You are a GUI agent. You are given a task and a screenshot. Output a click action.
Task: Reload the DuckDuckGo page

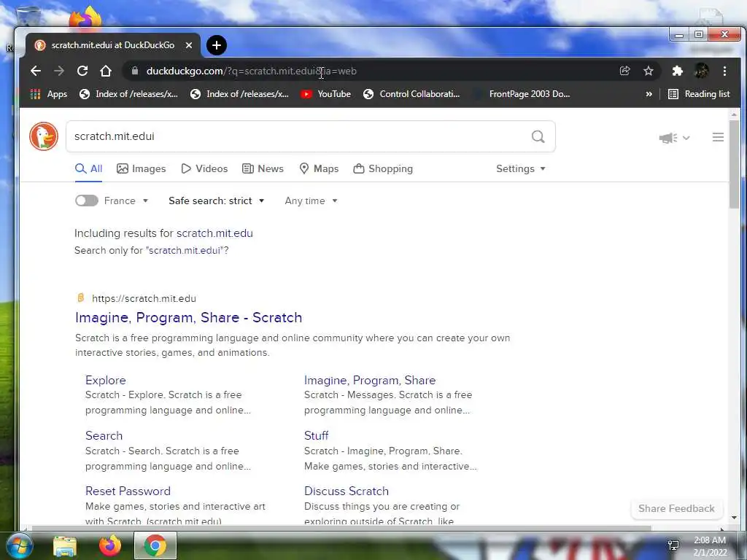click(82, 71)
